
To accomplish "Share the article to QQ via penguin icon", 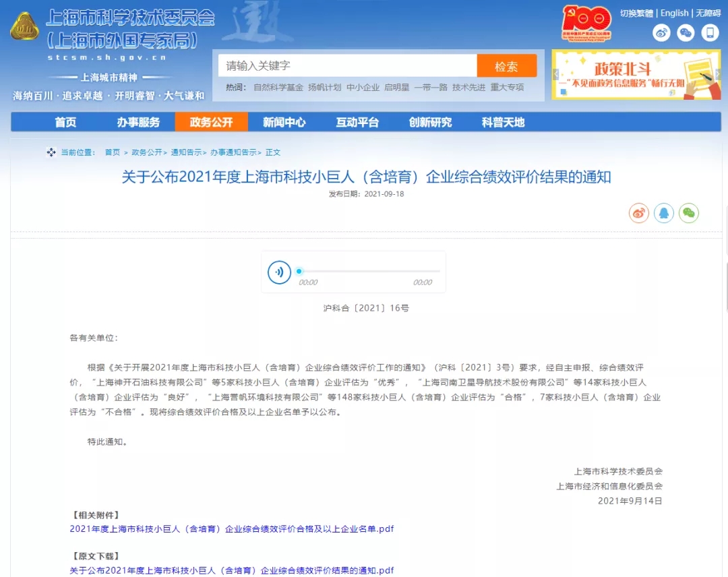I will tap(664, 213).
